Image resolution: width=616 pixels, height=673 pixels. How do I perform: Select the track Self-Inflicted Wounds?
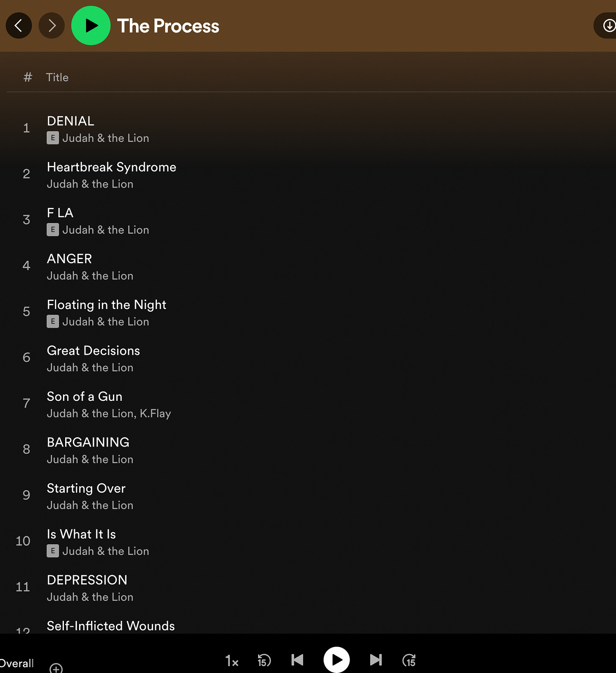111,626
